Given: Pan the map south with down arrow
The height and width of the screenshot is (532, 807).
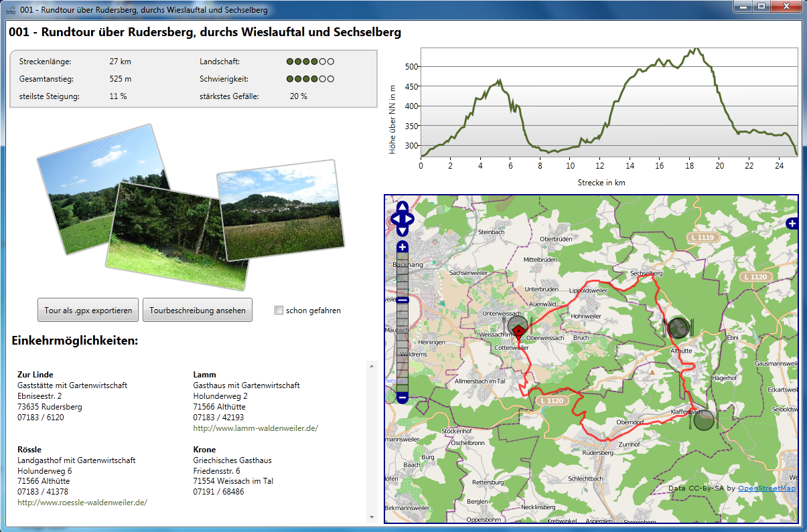Looking at the screenshot, I should 402,230.
